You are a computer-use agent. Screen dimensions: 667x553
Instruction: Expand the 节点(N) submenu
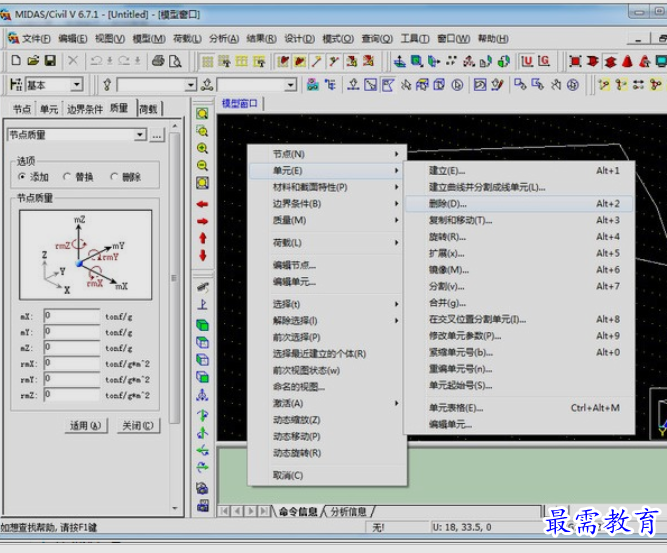pos(327,154)
